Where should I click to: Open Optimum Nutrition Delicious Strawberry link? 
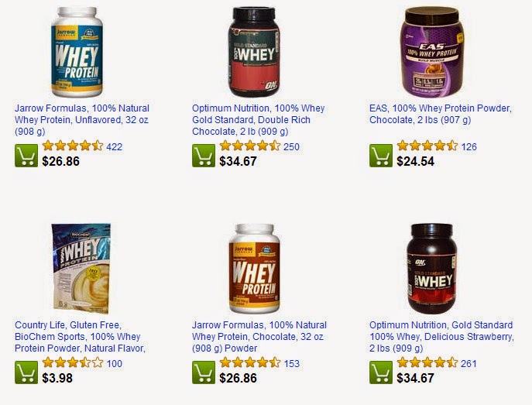(x=441, y=337)
